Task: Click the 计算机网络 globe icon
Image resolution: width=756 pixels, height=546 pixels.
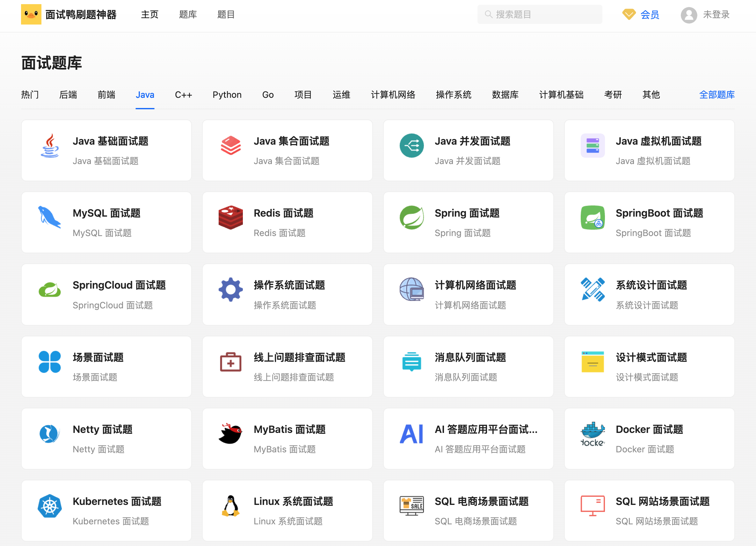Action: (412, 290)
